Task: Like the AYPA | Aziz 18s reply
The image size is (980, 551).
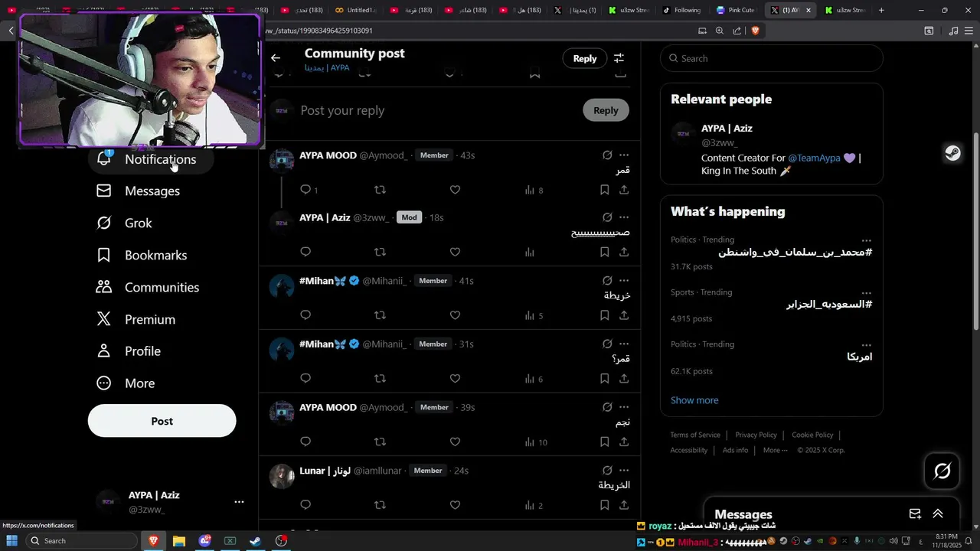Action: tap(455, 252)
